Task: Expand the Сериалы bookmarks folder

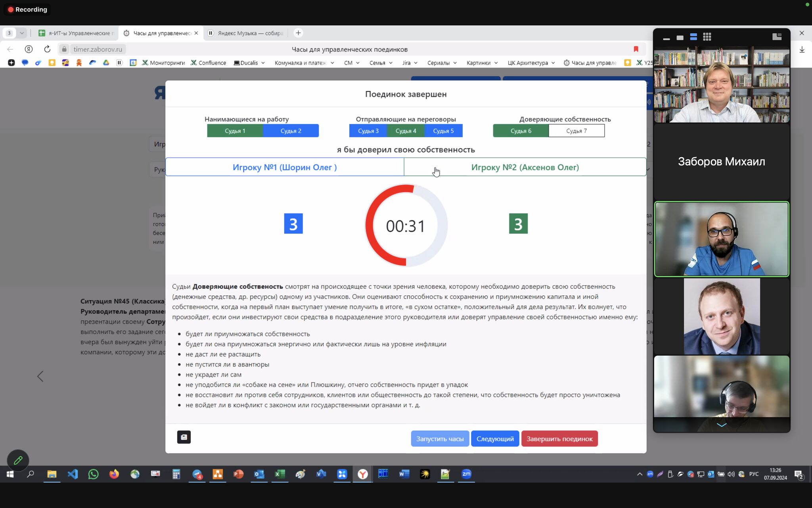Action: [442, 63]
